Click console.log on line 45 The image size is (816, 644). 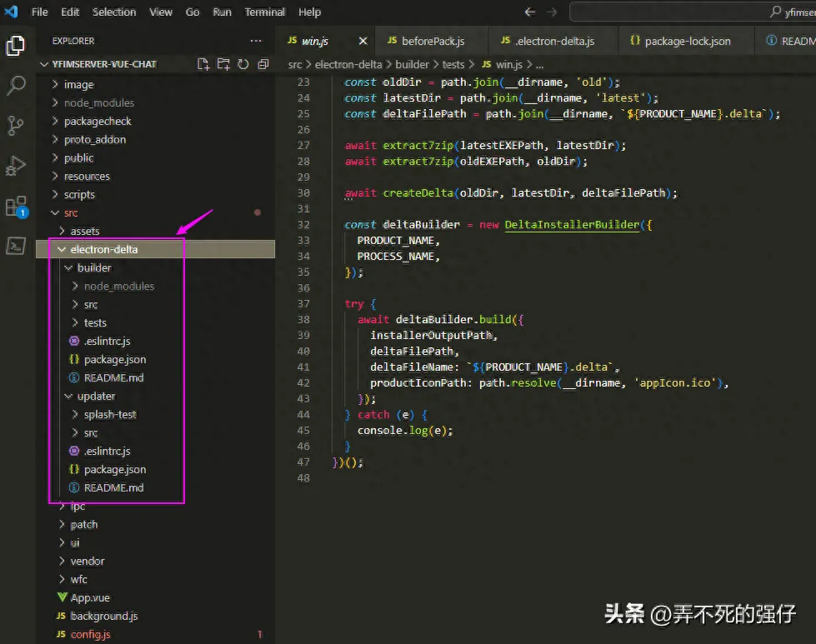click(x=393, y=431)
